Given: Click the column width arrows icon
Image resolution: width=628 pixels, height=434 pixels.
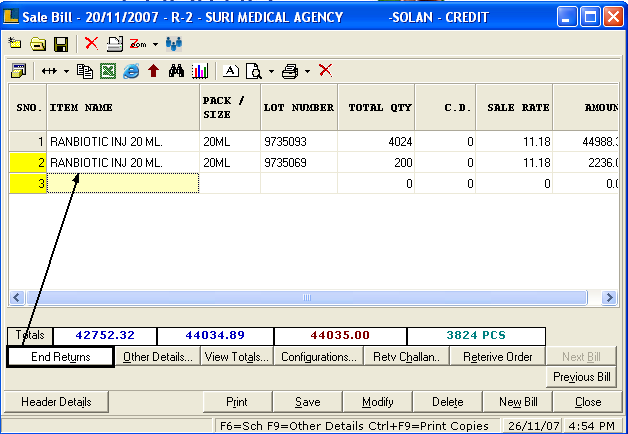Looking at the screenshot, I should pyautogui.click(x=49, y=71).
